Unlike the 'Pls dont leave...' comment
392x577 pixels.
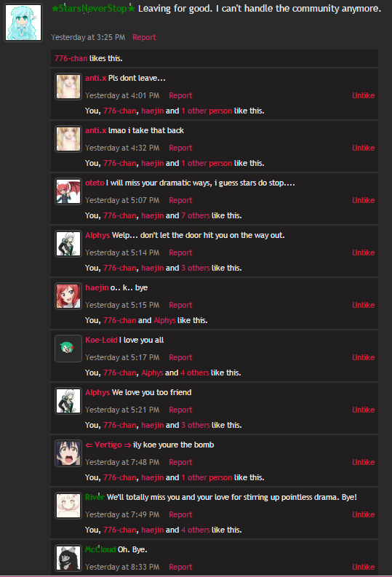pos(364,95)
